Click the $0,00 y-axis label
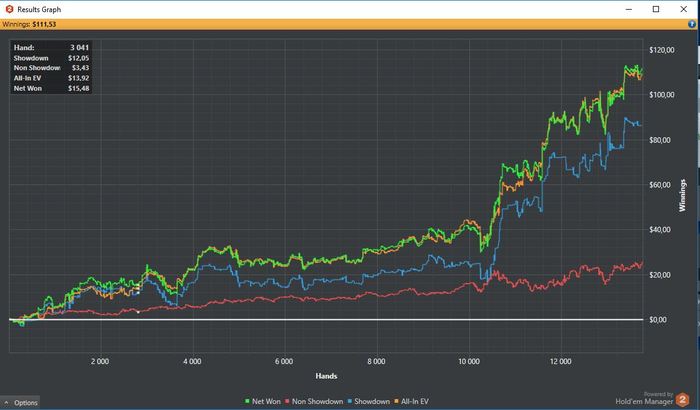The image size is (700, 410). pos(658,319)
